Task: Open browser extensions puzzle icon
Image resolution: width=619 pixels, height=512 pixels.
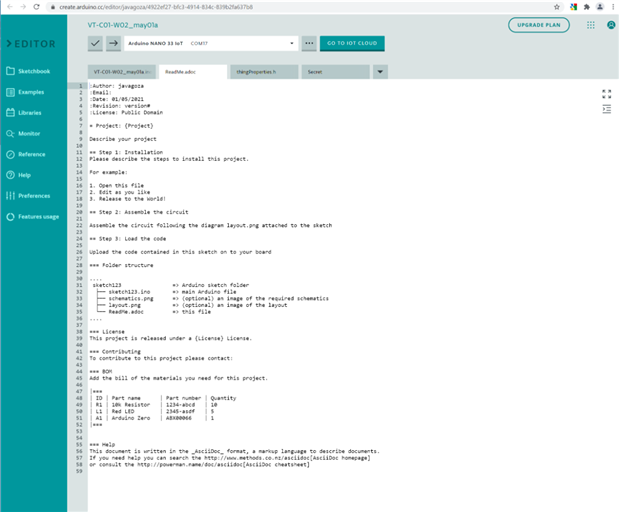Action: pyautogui.click(x=587, y=7)
